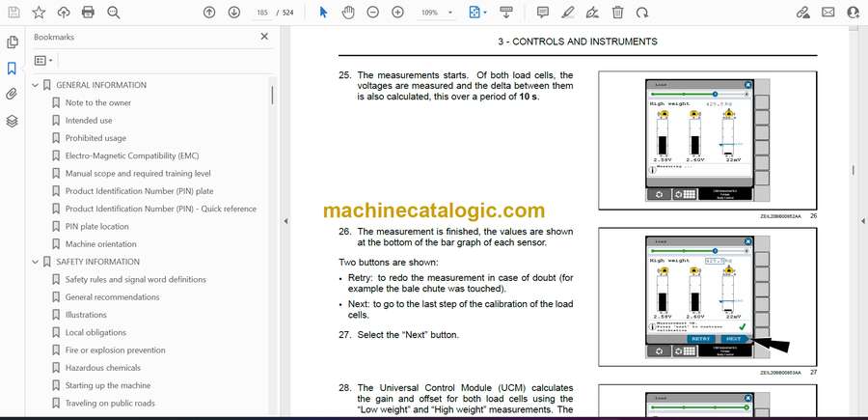
Task: Open the bookmarks options menu dropdown
Action: 43,60
